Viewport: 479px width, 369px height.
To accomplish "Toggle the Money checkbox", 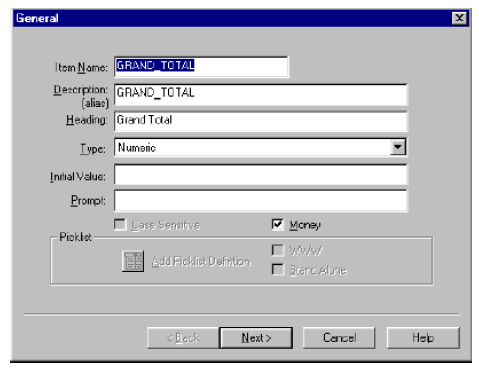I will [277, 224].
